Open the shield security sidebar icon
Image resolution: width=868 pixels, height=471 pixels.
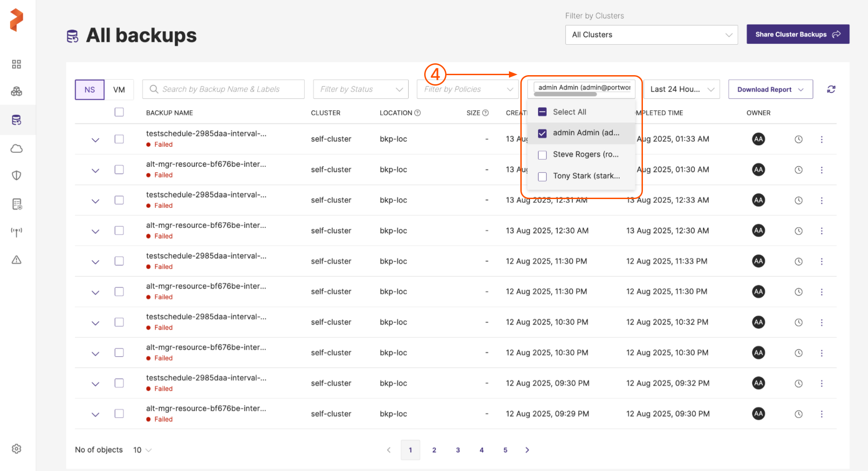click(17, 175)
